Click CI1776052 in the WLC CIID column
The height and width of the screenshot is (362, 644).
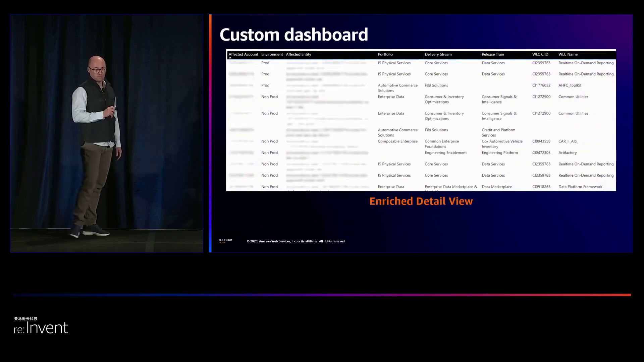click(x=541, y=85)
